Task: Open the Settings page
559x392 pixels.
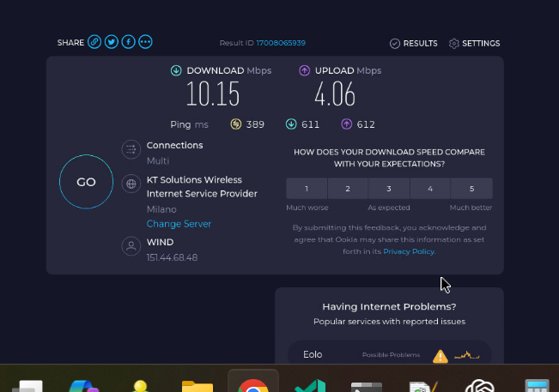Action: pyautogui.click(x=475, y=44)
